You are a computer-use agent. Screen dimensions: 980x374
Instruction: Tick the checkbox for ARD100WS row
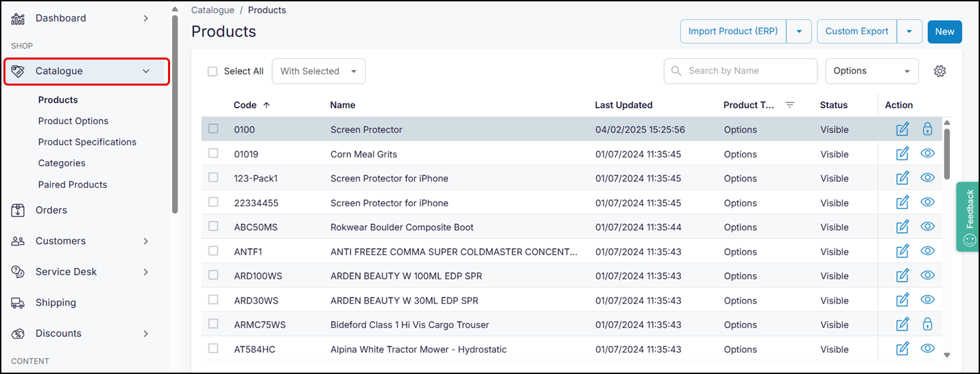point(213,275)
